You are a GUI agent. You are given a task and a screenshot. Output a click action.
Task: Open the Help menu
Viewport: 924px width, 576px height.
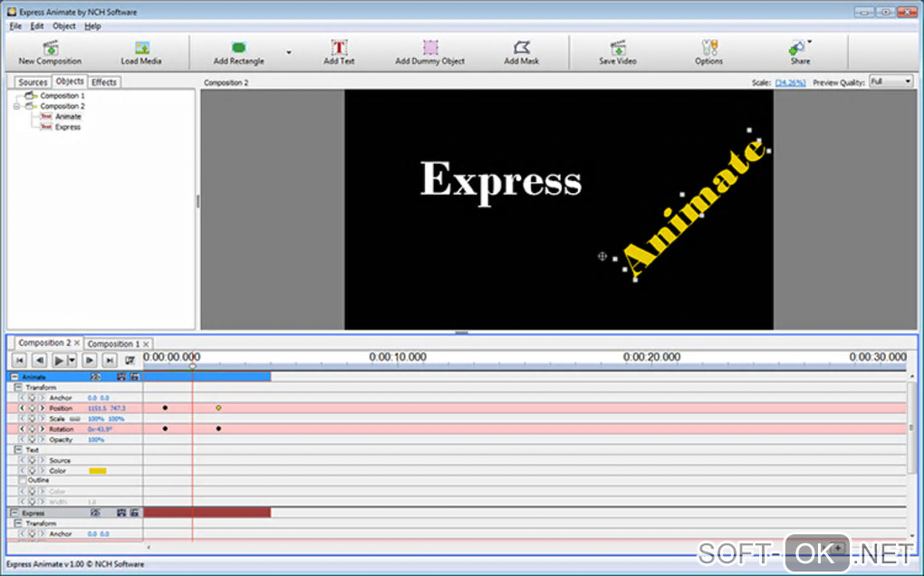click(x=92, y=26)
